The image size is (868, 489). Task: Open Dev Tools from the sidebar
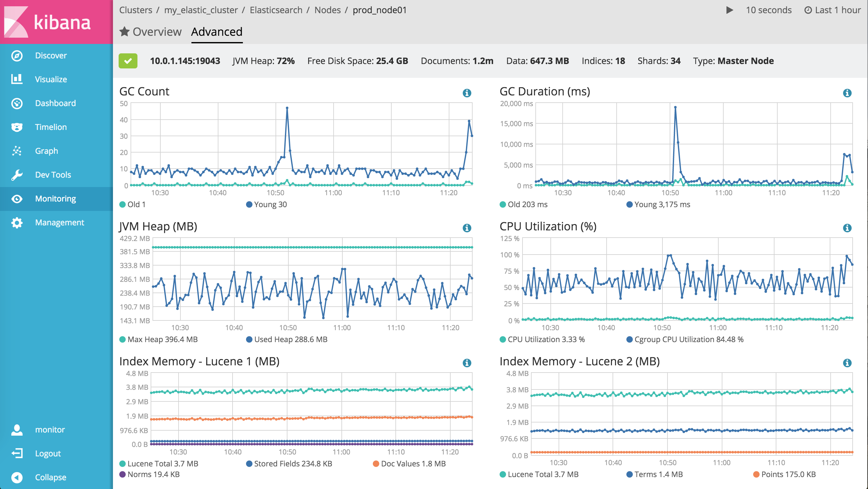53,175
